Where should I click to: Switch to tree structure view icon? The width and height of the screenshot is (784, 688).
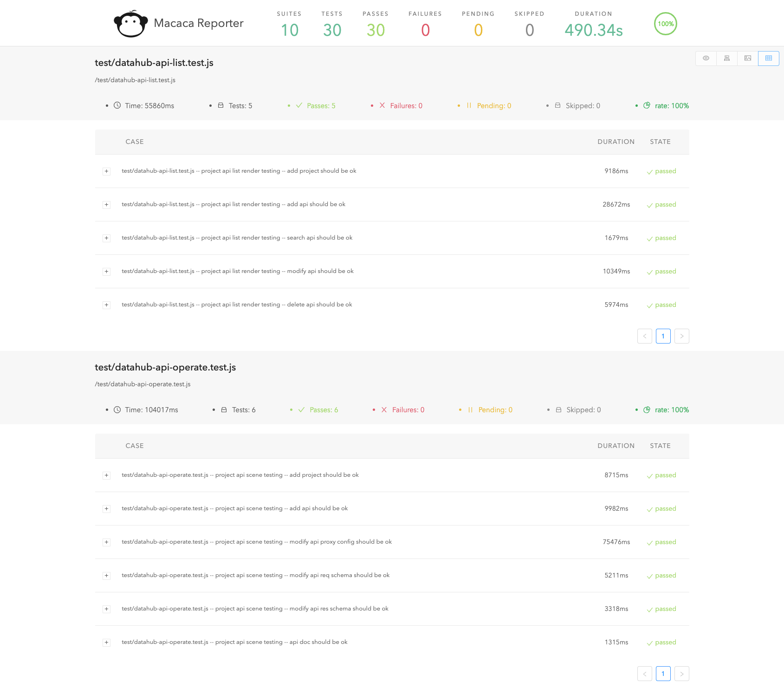[726, 58]
